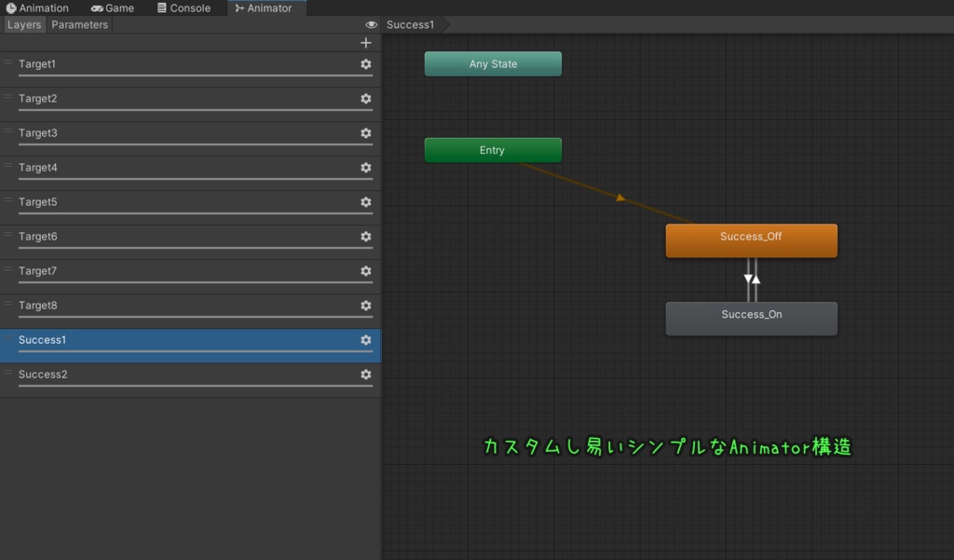Select the Success_Off state node
The image size is (954, 560).
pos(752,240)
